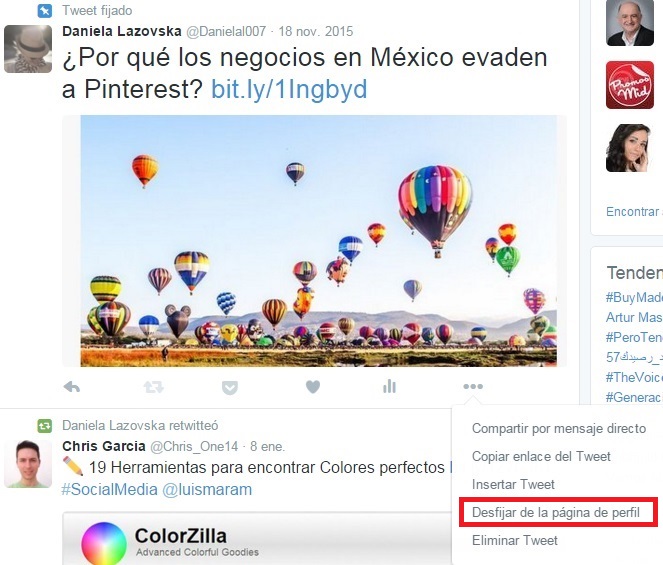Viewport: 663px width, 565px height.
Task: Select Compartir por mensaje directo
Action: 559,428
